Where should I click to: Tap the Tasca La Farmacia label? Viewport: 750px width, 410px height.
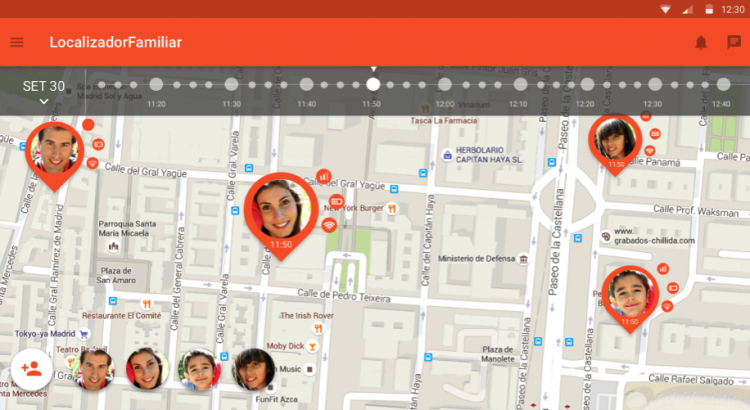point(443,121)
